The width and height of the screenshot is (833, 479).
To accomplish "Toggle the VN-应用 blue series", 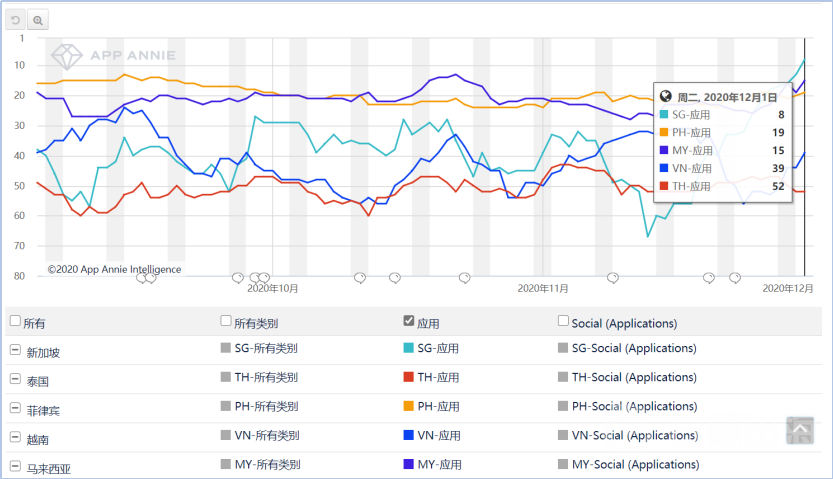I will click(x=408, y=436).
